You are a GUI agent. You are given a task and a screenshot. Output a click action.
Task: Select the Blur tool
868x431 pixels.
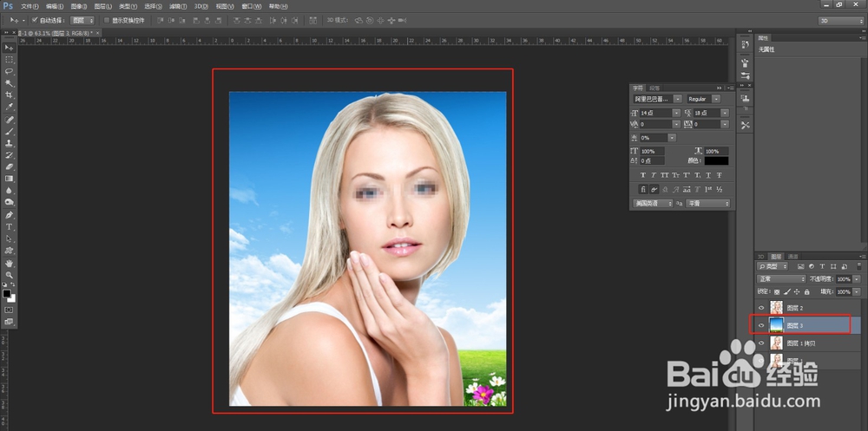click(x=9, y=191)
